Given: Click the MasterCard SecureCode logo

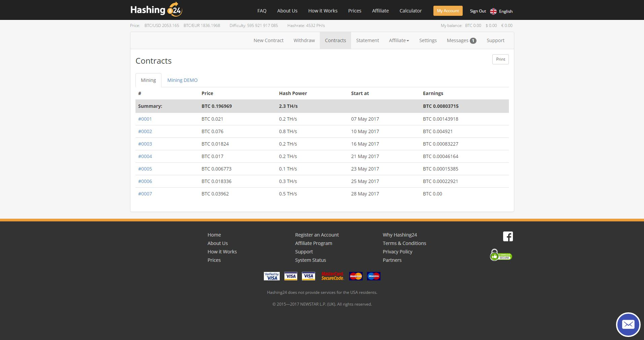Looking at the screenshot, I should tap(332, 276).
